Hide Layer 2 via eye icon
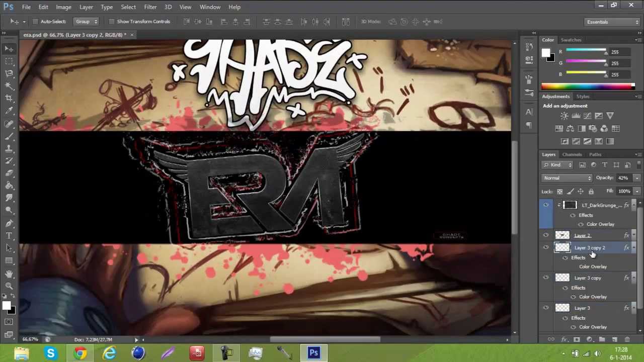This screenshot has height=362, width=644. 546,235
